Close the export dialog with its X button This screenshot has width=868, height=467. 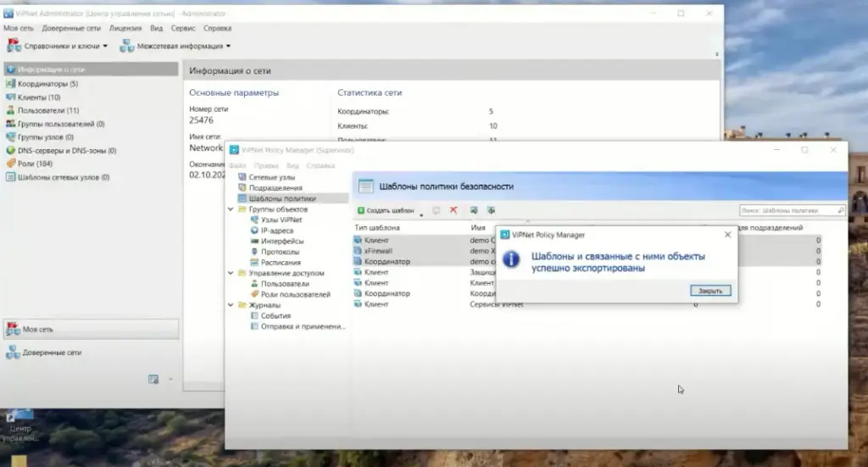pos(727,235)
